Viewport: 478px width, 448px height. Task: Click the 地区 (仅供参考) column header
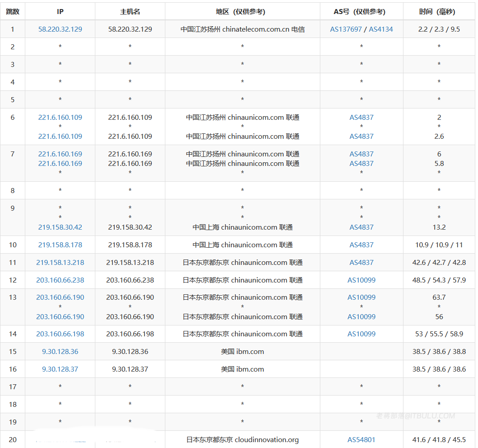pos(240,12)
